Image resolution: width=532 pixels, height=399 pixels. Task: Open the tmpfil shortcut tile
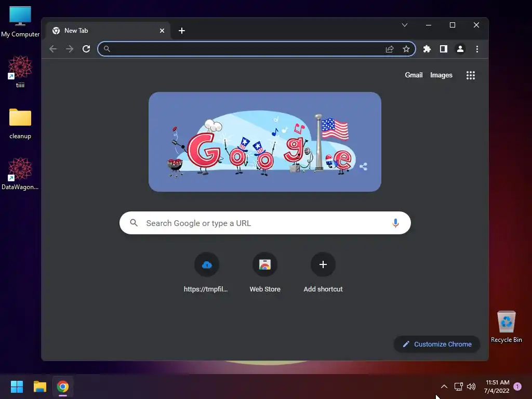[207, 272]
